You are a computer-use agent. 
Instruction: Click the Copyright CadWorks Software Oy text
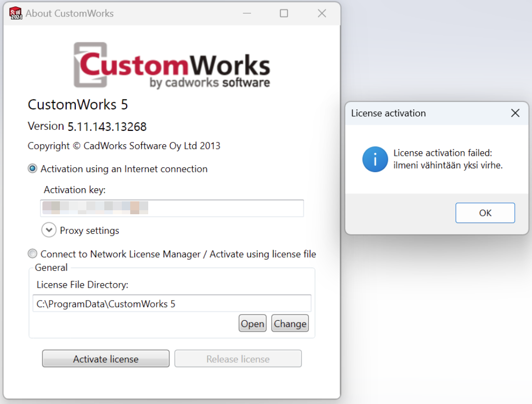coord(124,146)
